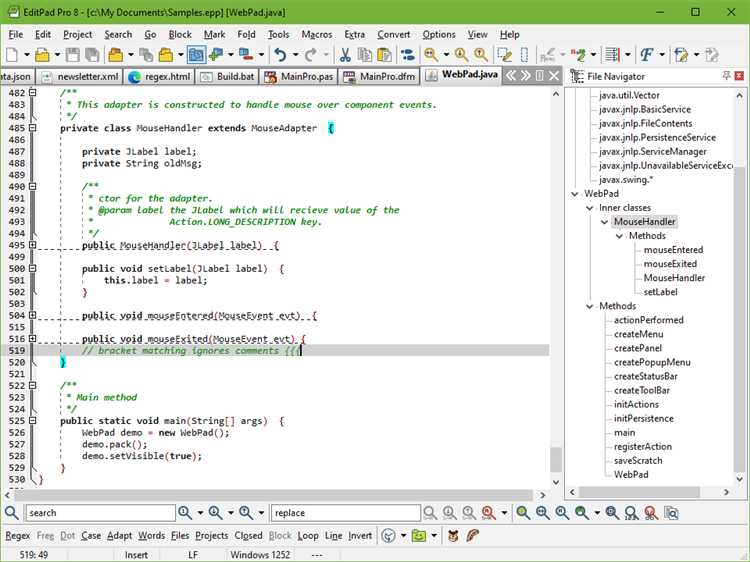This screenshot has height=562, width=750.
Task: Close the File Navigator with the red X
Action: pyautogui.click(x=739, y=76)
